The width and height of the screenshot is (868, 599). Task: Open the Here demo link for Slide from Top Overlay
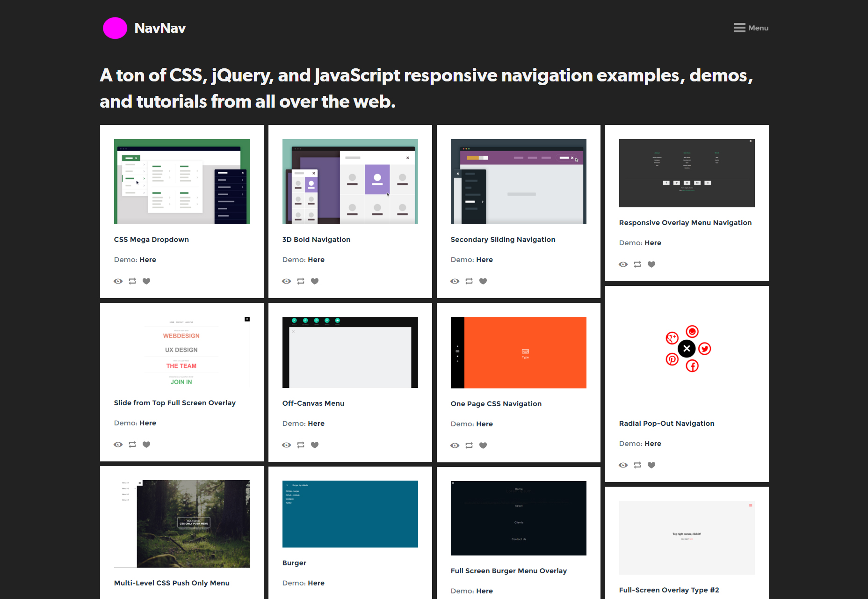point(148,423)
